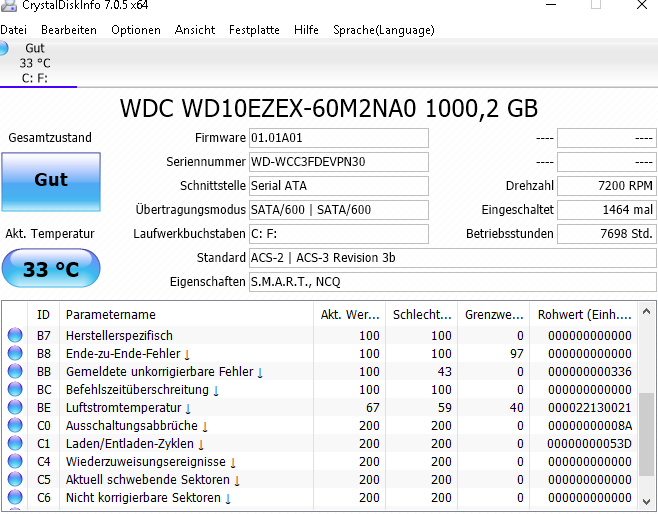This screenshot has height=514, width=658.
Task: Click the Seriennummer field WD-WCC3FDEVPN30
Action: tap(339, 162)
